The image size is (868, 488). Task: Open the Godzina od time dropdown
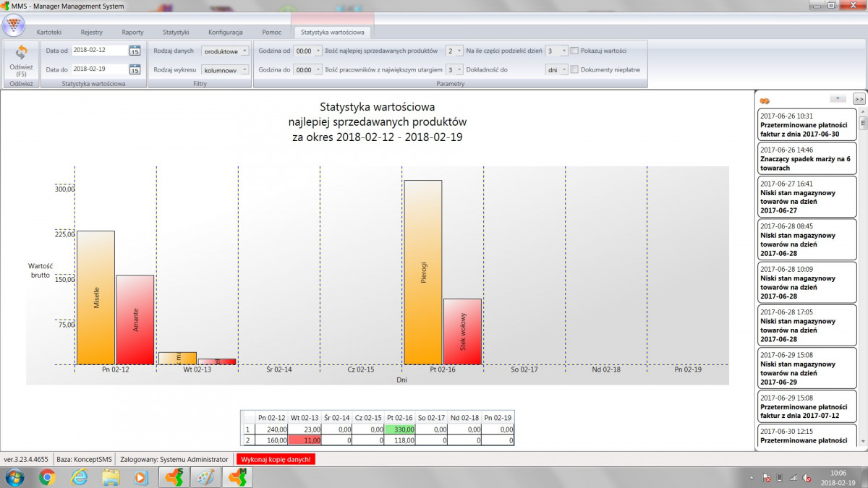[307, 51]
